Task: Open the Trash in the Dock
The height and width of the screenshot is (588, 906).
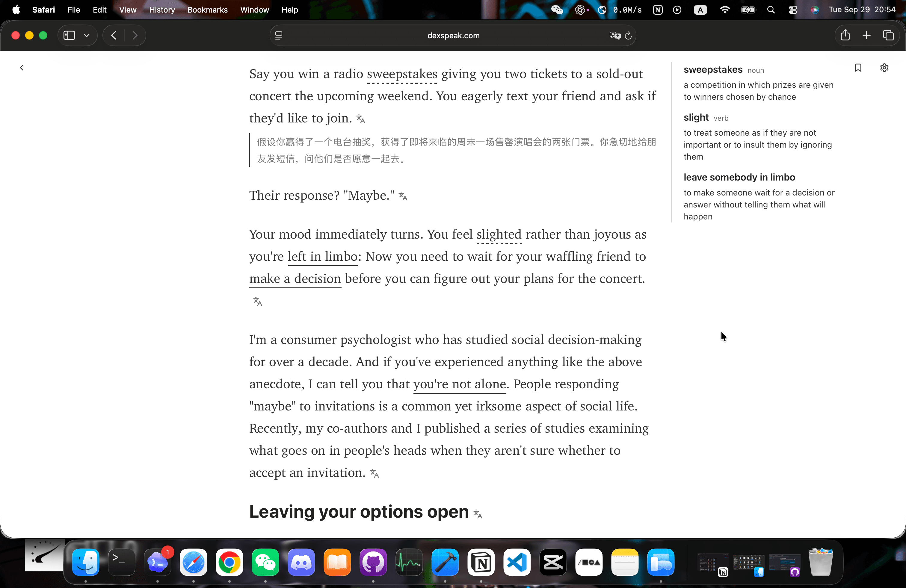Action: click(821, 562)
